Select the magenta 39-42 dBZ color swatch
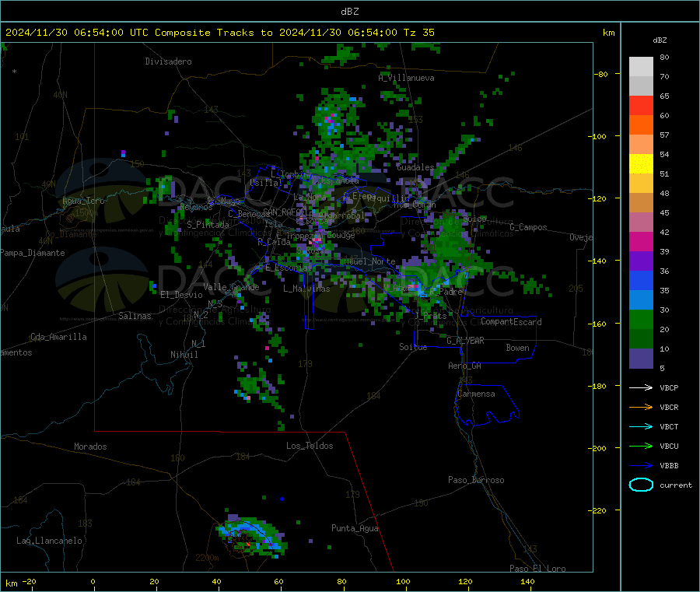 (x=641, y=241)
